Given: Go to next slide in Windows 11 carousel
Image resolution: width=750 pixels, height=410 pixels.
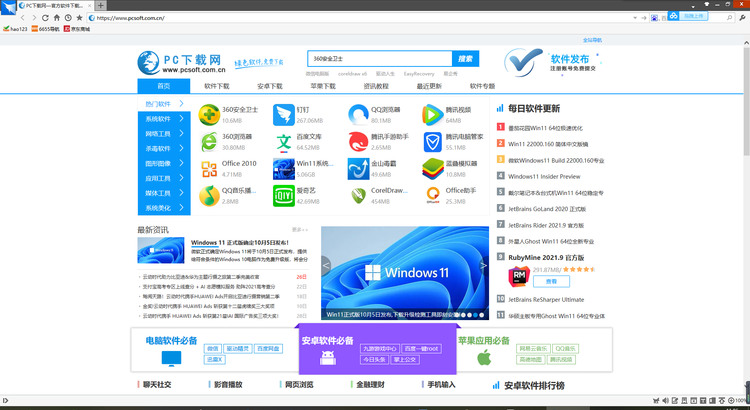Looking at the screenshot, I should [484, 266].
